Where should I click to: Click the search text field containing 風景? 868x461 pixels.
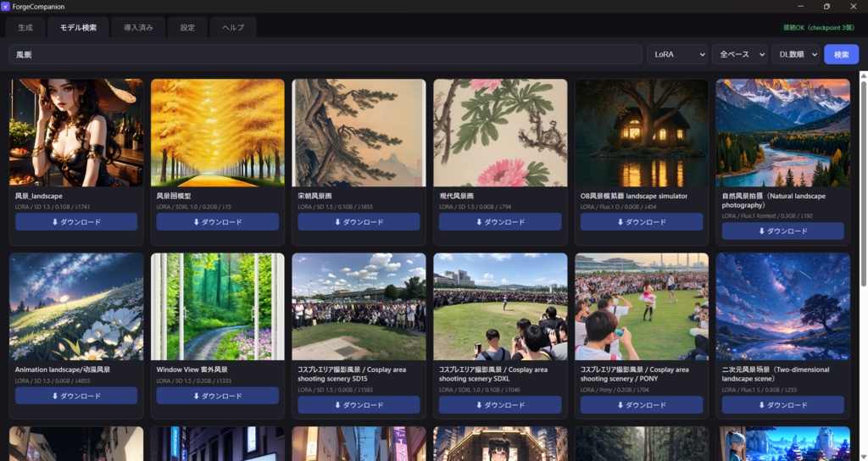[x=325, y=54]
